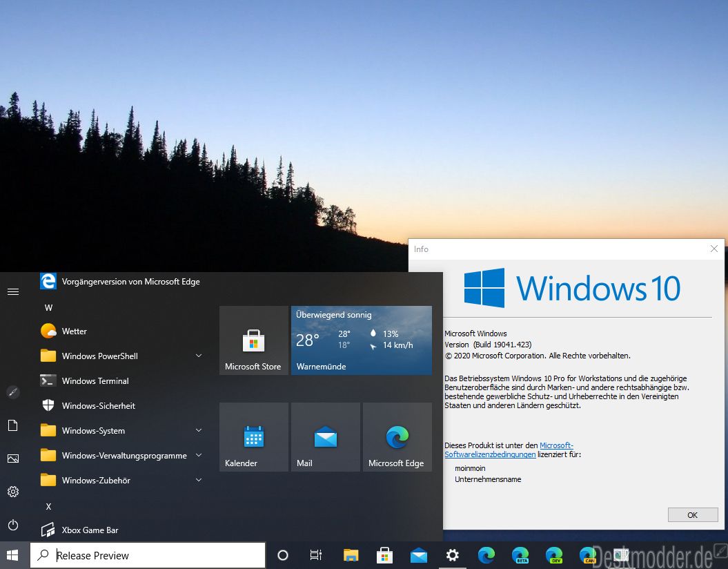This screenshot has width=728, height=569.
Task: Expand the Windows PowerShell folder chevron
Action: click(199, 356)
